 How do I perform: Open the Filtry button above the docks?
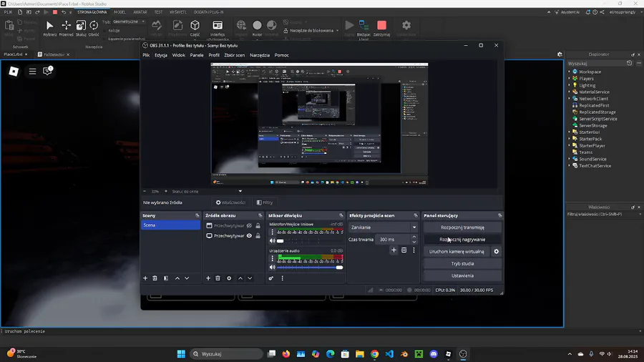tap(265, 202)
